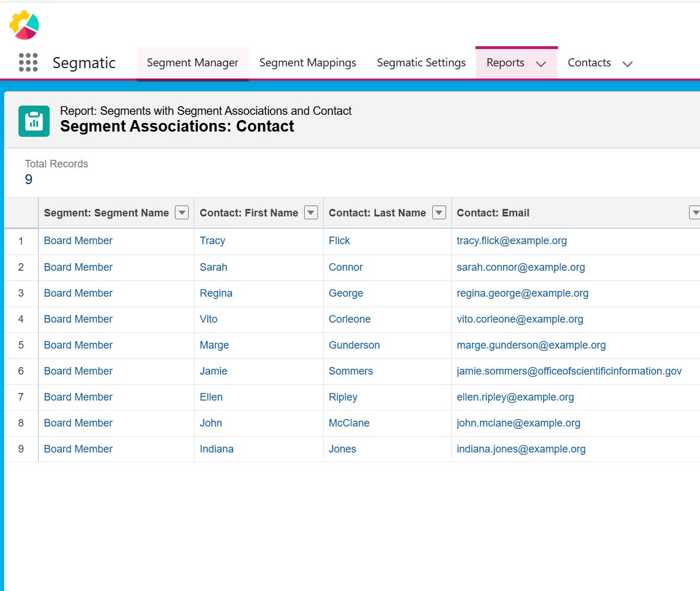Select the Reports tab

pyautogui.click(x=505, y=63)
